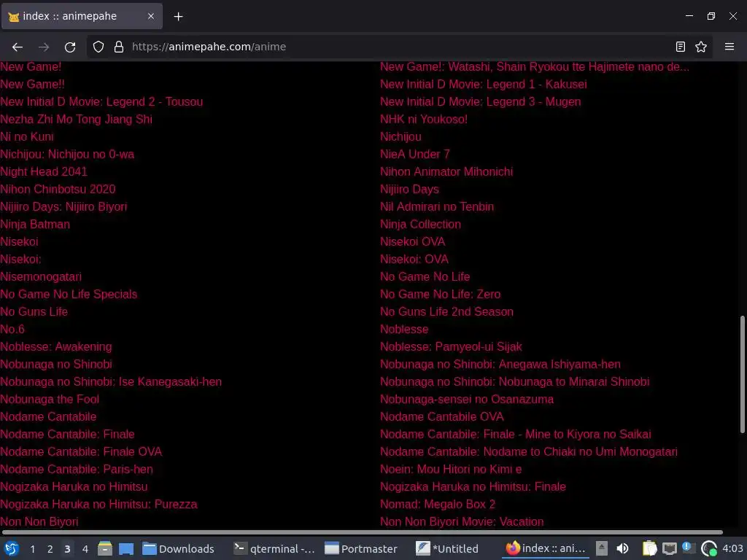This screenshot has height=560, width=747.
Task: Switch to *Untitled editor window
Action: click(447, 548)
